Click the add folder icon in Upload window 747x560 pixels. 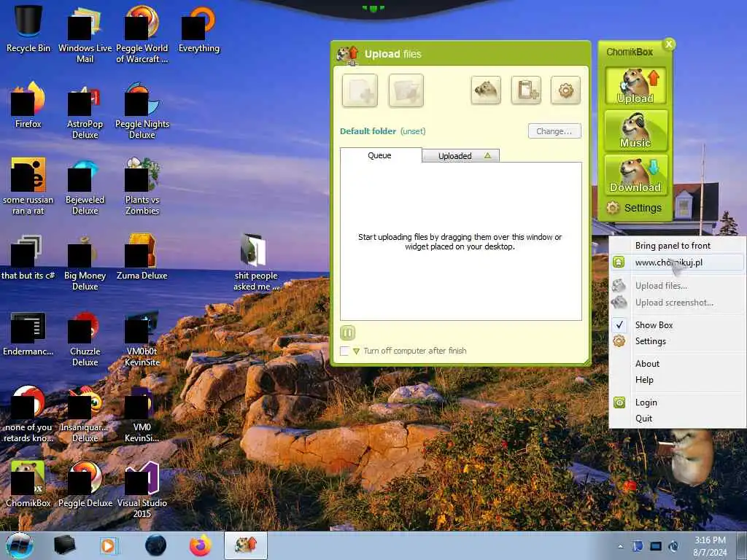click(406, 90)
